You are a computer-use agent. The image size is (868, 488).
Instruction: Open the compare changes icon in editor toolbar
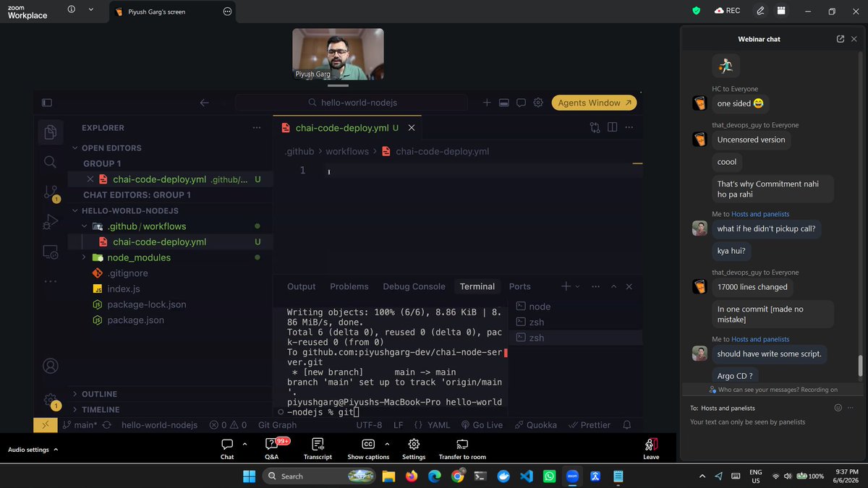[595, 127]
